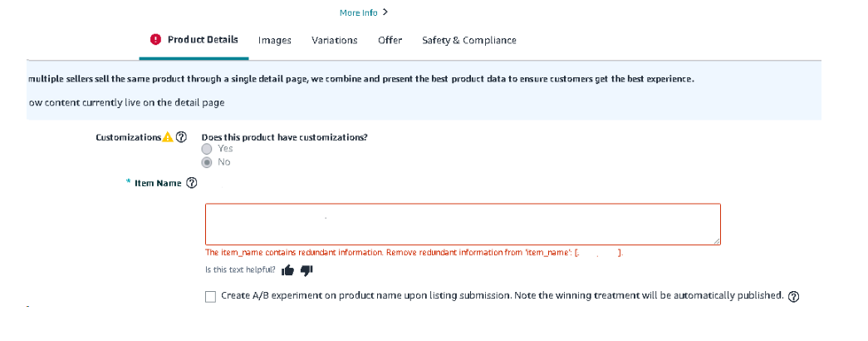Enable the Create A/B experiment checkbox

coord(210,297)
